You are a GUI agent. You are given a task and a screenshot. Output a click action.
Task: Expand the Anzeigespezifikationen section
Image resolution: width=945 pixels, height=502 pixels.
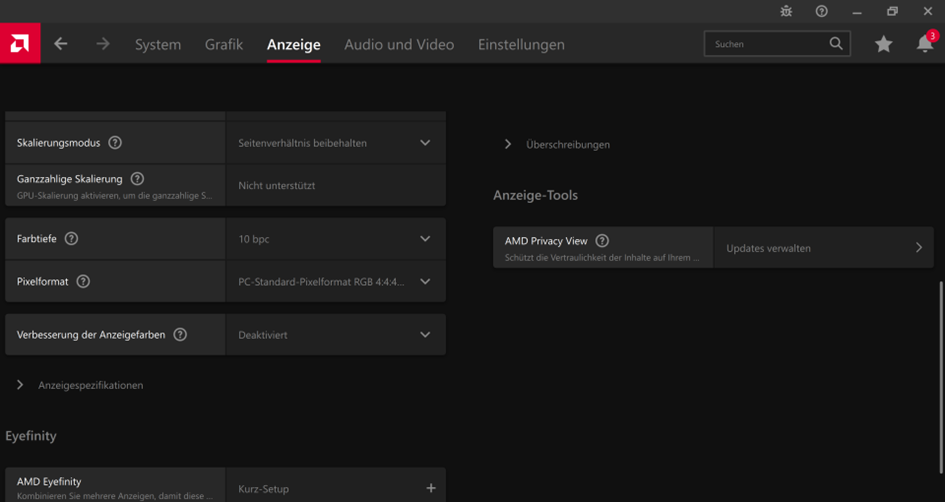80,385
